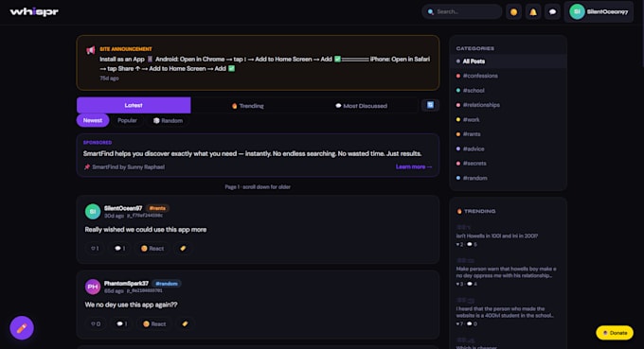Screen dimensions: 644x349
Task: Select All Posts category
Action: (508, 61)
